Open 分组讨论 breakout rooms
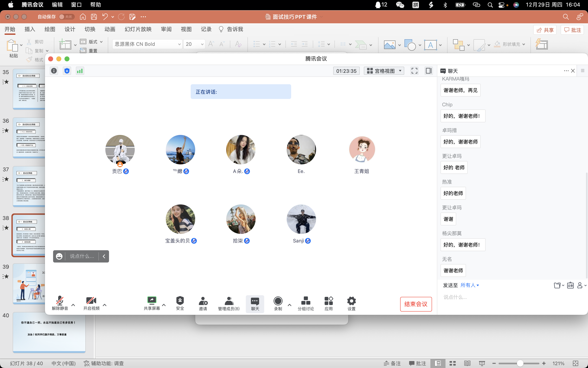The image size is (588, 368). (x=306, y=304)
